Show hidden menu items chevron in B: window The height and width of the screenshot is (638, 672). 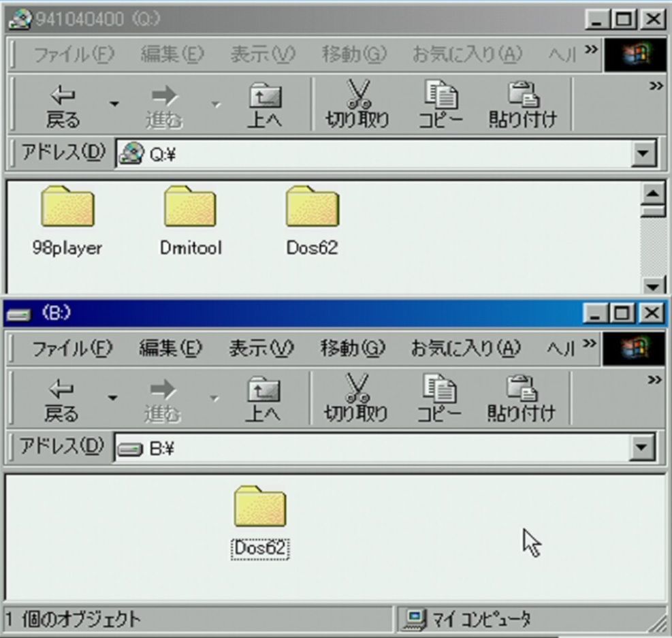click(x=590, y=344)
